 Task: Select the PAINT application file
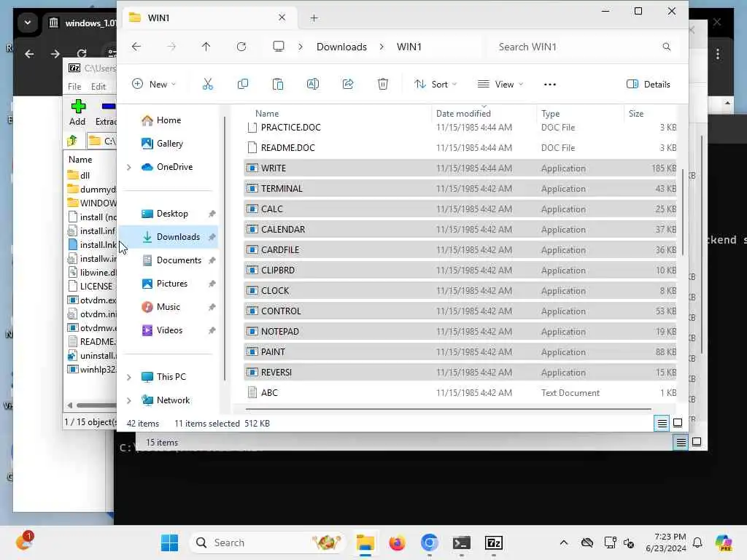click(460, 352)
